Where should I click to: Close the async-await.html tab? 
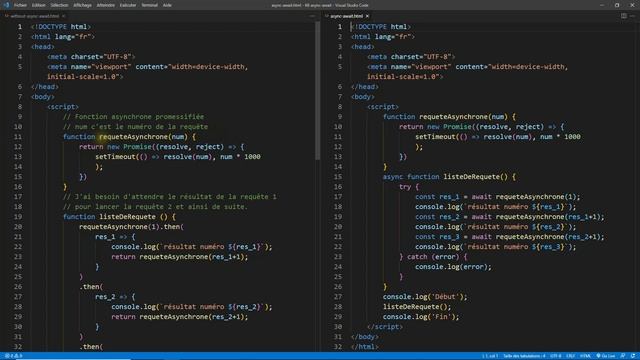click(367, 16)
